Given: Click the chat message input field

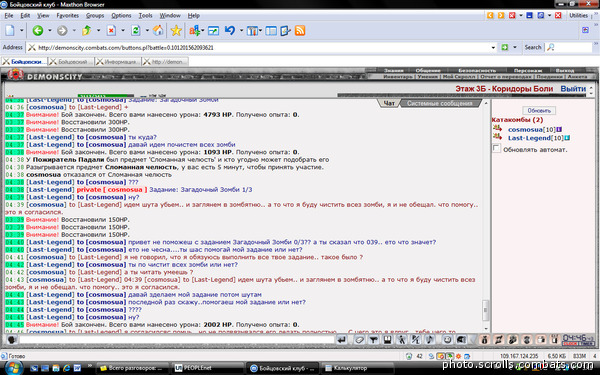Looking at the screenshot, I should tap(177, 339).
